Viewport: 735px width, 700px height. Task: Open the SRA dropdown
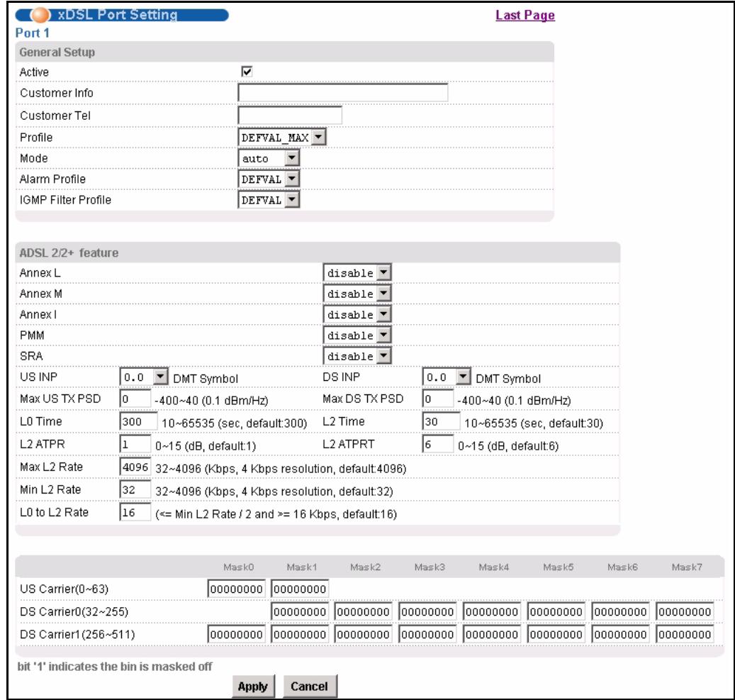[x=357, y=356]
